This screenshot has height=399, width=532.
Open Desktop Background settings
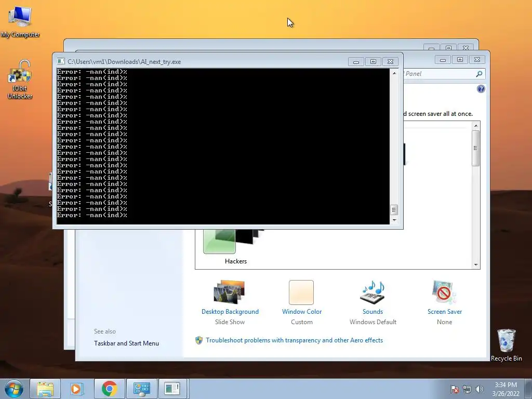click(x=230, y=312)
